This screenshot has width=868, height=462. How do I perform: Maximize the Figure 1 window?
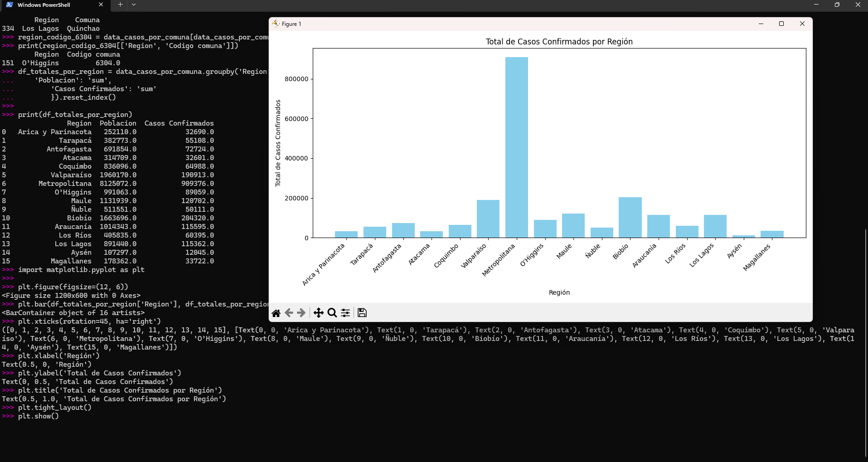(x=781, y=24)
